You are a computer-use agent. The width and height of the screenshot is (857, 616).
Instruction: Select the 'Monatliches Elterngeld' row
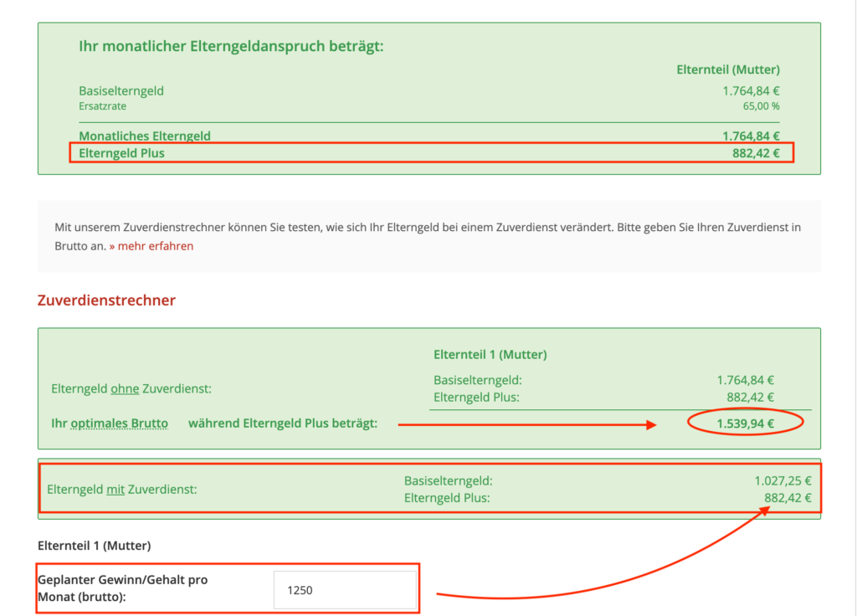point(144,136)
